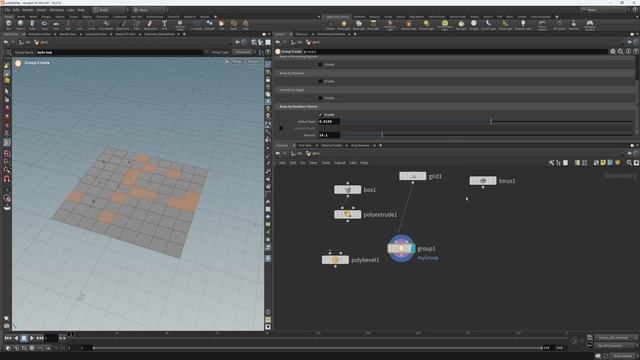Choose the Torus shelf tool

click(44, 24)
